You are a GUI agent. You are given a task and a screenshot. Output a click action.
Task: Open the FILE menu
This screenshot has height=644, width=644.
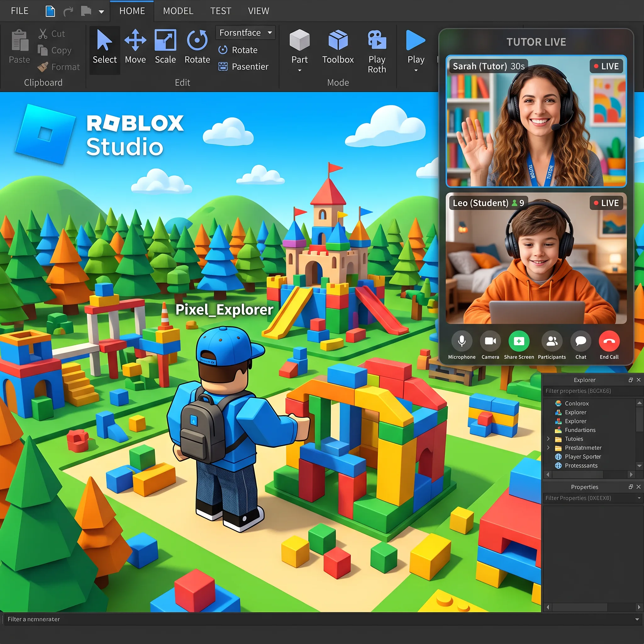pyautogui.click(x=20, y=11)
